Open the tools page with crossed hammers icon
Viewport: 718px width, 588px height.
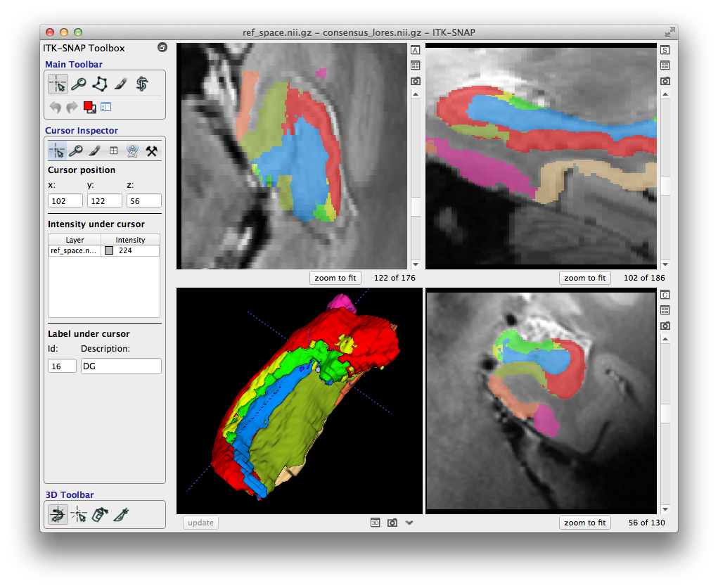151,151
